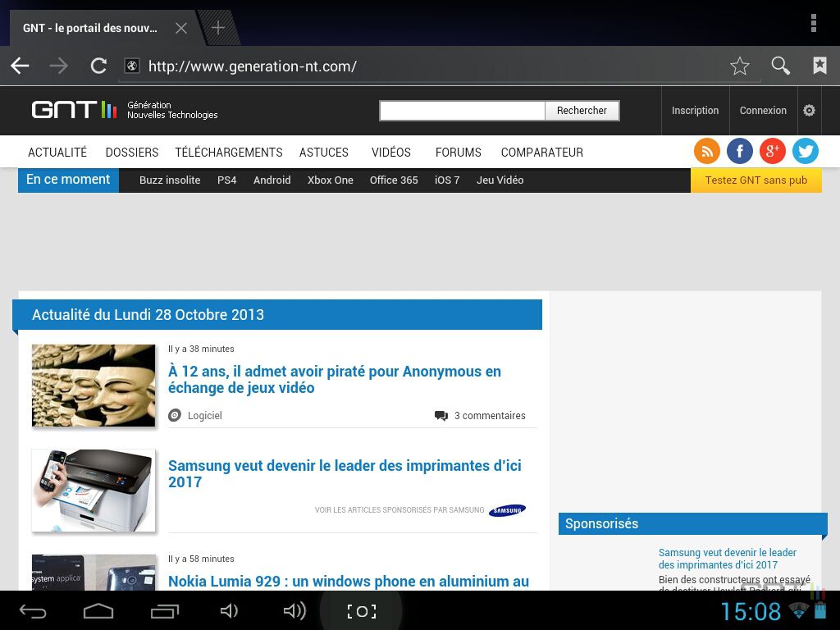Open the Inscription link
This screenshot has height=630, width=840.
696,111
